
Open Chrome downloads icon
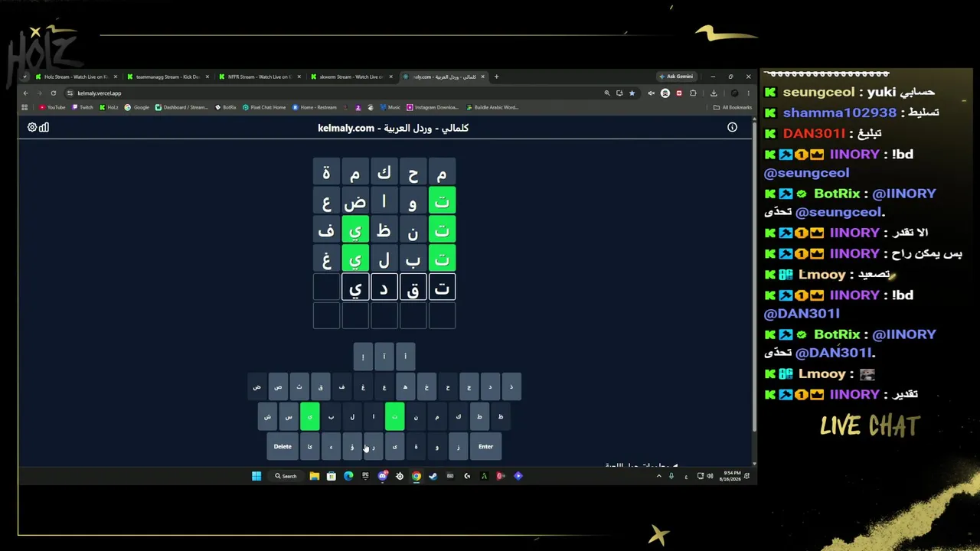coord(714,93)
